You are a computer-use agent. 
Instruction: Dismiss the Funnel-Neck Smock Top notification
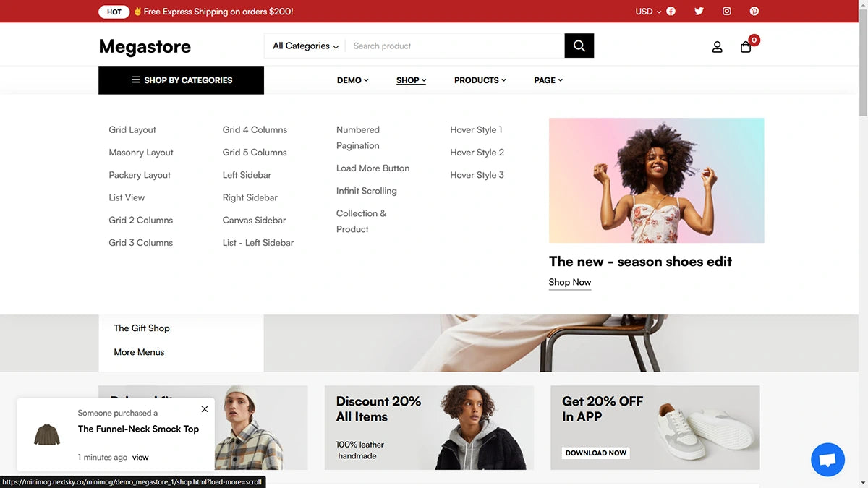coord(205,408)
